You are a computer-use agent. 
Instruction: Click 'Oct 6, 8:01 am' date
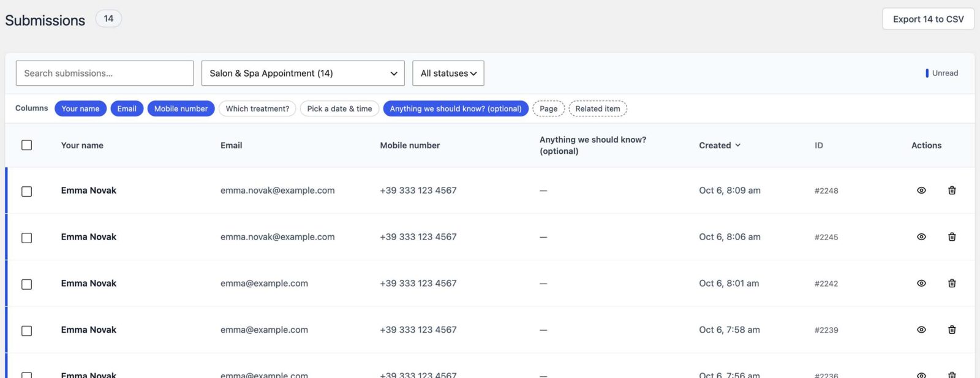(729, 284)
